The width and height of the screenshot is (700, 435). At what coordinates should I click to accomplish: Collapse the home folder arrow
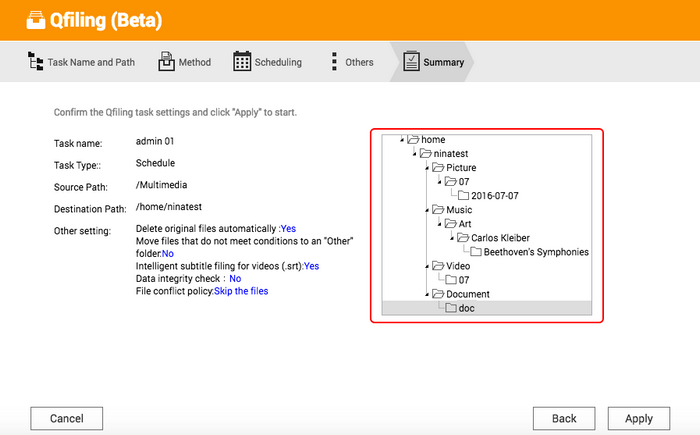coord(402,140)
